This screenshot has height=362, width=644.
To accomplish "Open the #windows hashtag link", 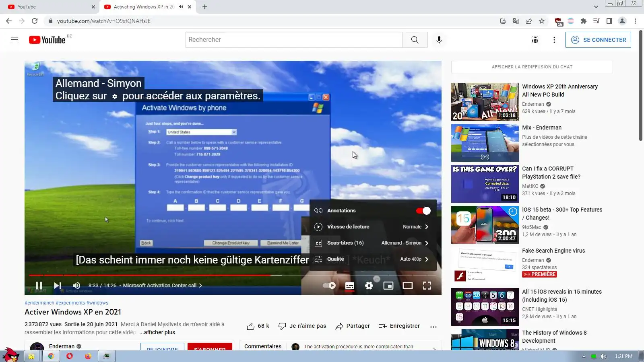I will coord(97,303).
